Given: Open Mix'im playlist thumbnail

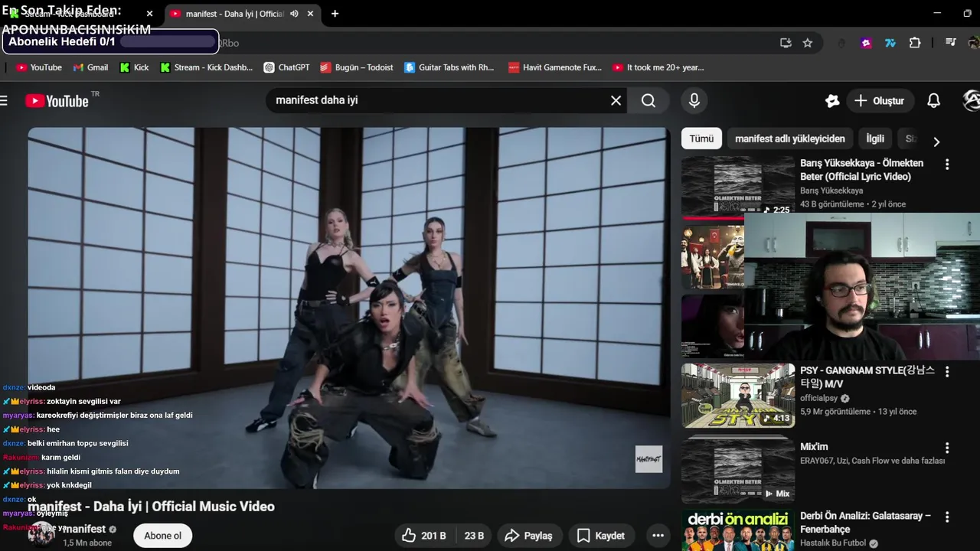Looking at the screenshot, I should [x=738, y=470].
